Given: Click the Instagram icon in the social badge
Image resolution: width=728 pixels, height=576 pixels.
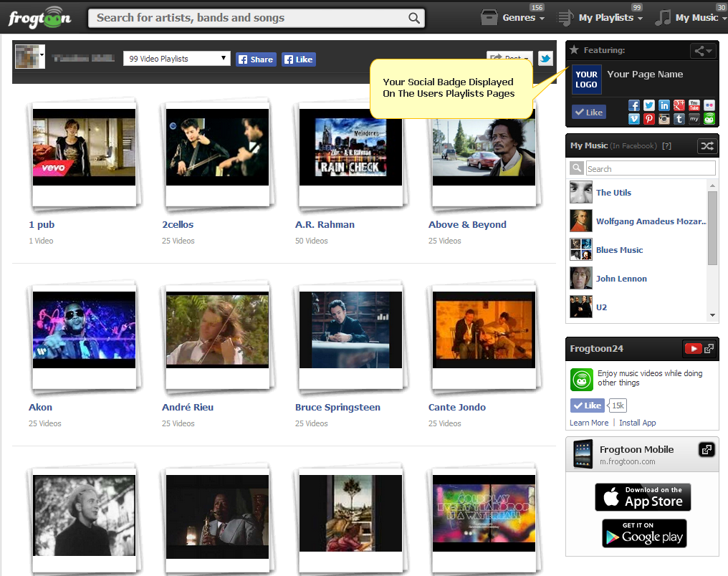Looking at the screenshot, I should tap(664, 120).
